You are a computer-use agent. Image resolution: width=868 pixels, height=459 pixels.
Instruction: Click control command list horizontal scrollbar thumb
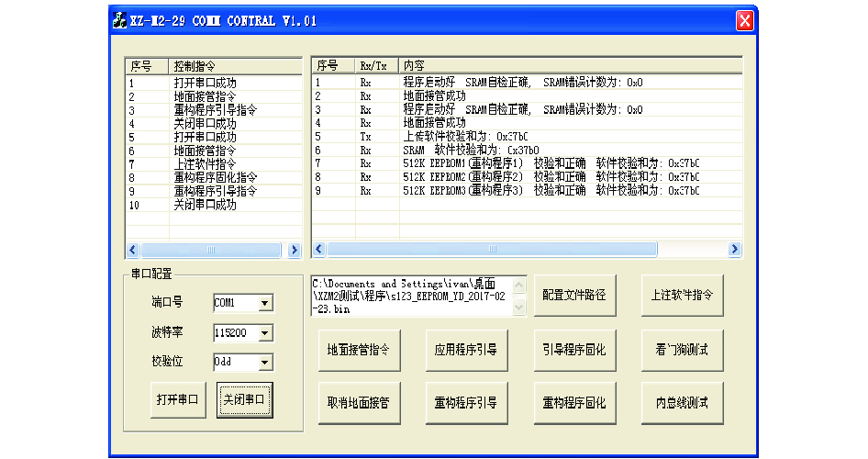pyautogui.click(x=211, y=251)
